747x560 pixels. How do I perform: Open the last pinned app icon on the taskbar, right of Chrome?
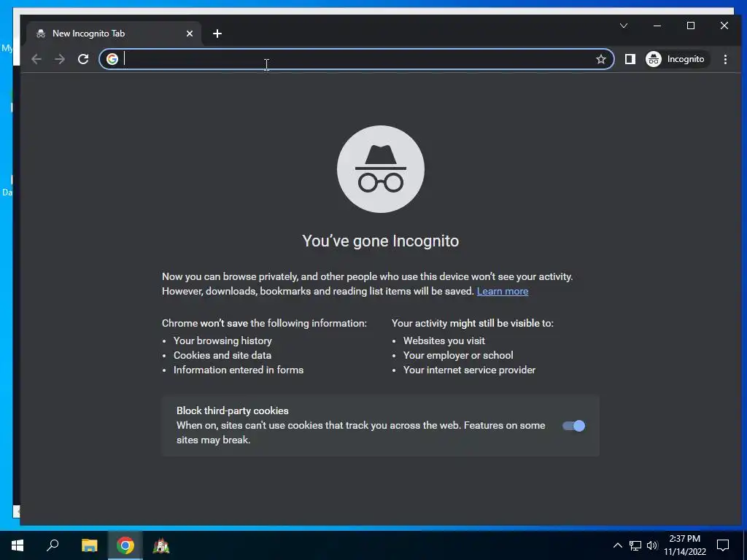tap(161, 545)
